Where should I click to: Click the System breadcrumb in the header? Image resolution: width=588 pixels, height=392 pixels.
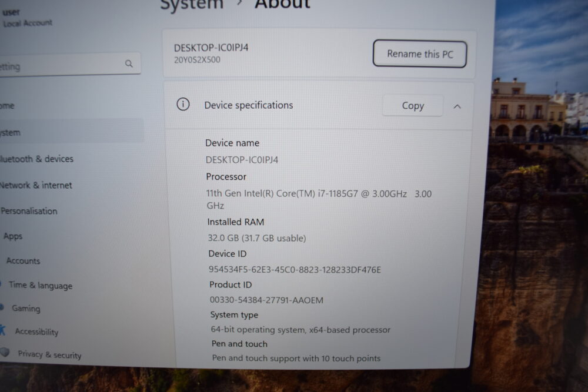(x=192, y=5)
